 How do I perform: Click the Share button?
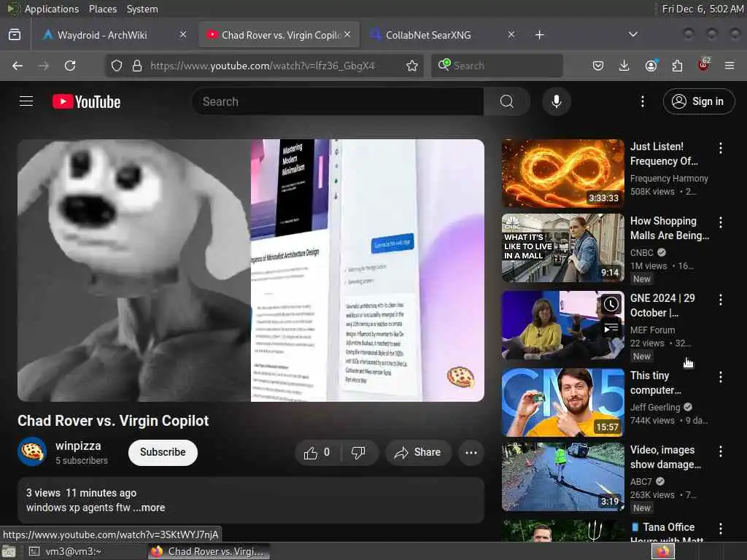(417, 452)
